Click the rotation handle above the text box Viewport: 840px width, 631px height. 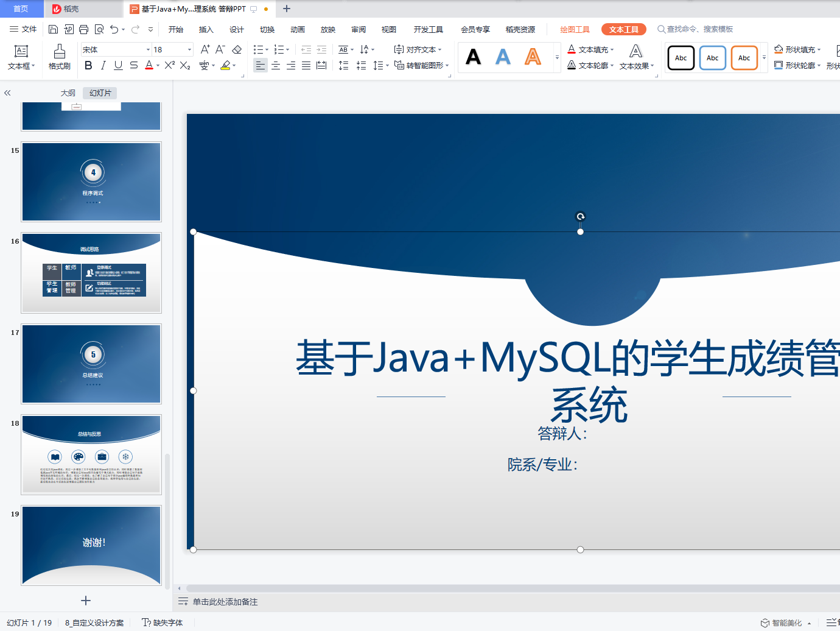[x=581, y=216]
